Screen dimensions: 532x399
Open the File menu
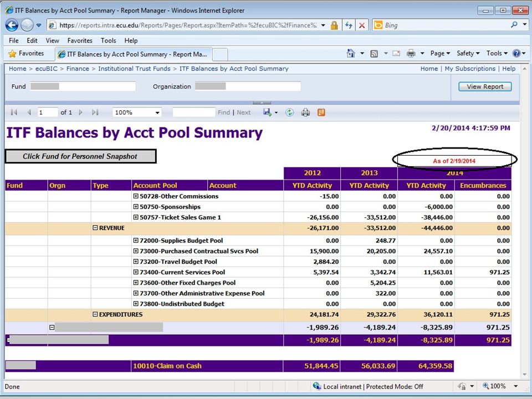tap(13, 40)
